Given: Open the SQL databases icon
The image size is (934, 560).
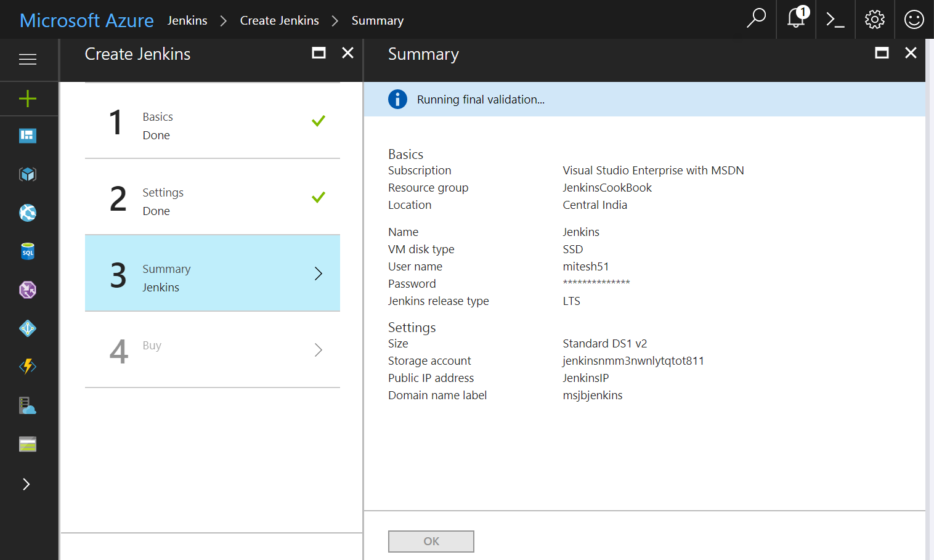Looking at the screenshot, I should [28, 251].
